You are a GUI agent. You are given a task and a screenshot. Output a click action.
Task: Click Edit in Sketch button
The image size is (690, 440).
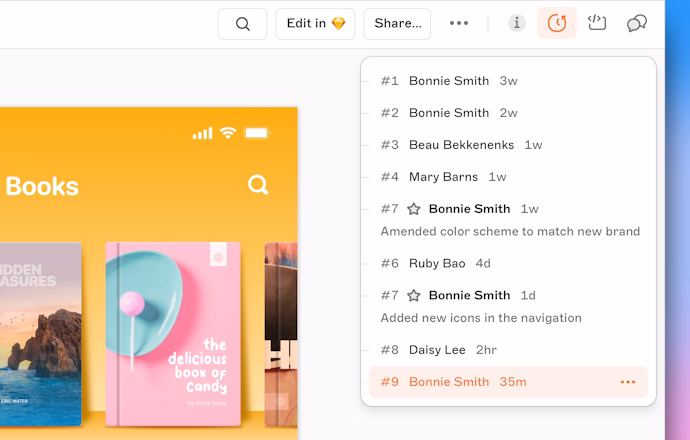pos(315,24)
